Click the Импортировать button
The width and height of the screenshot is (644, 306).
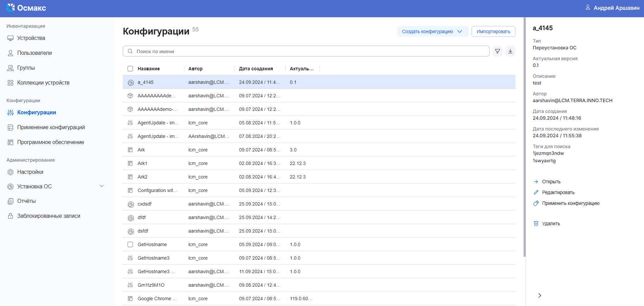coord(493,31)
